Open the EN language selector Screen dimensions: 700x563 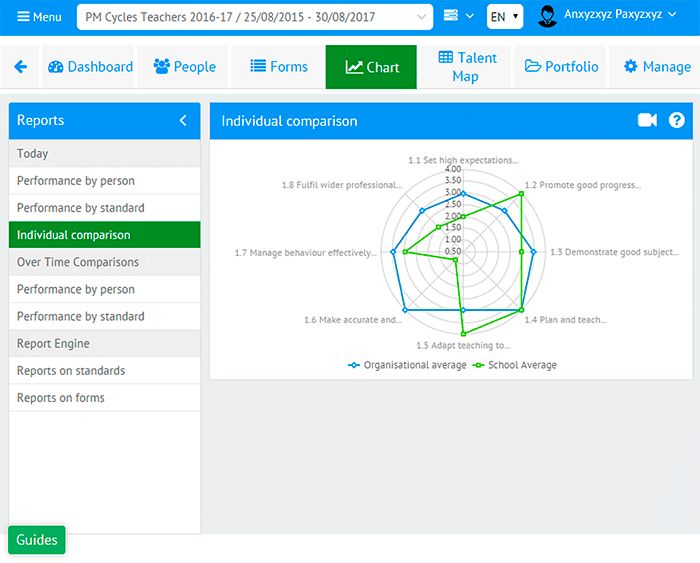(504, 17)
